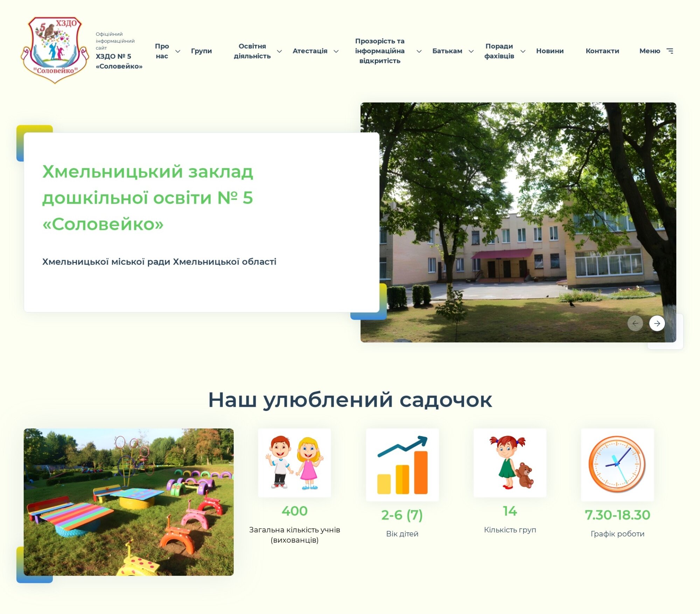Expand Прозорість та інформаційна відкритість chevron
Image resolution: width=700 pixels, height=614 pixels.
[x=419, y=51]
